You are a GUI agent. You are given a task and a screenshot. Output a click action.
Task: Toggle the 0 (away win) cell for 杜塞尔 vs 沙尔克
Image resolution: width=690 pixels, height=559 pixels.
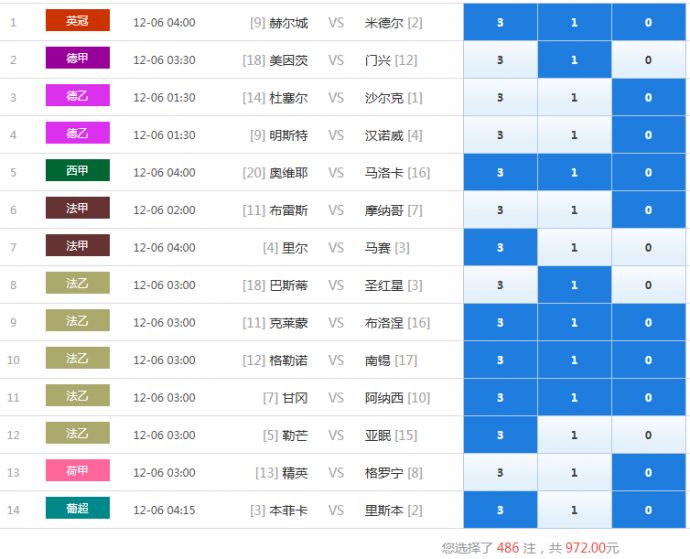coord(648,98)
